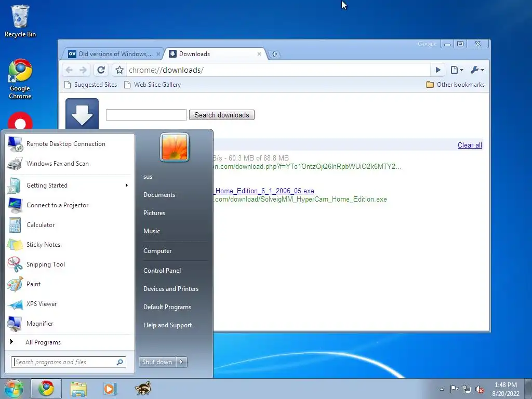Click the red circle desktop icon
532x399 pixels.
pyautogui.click(x=20, y=121)
